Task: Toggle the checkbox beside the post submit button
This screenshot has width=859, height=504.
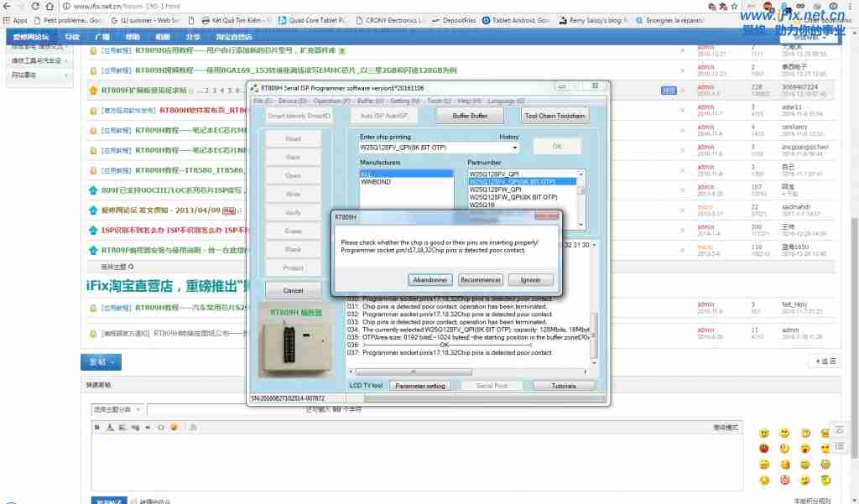Action: click(134, 501)
